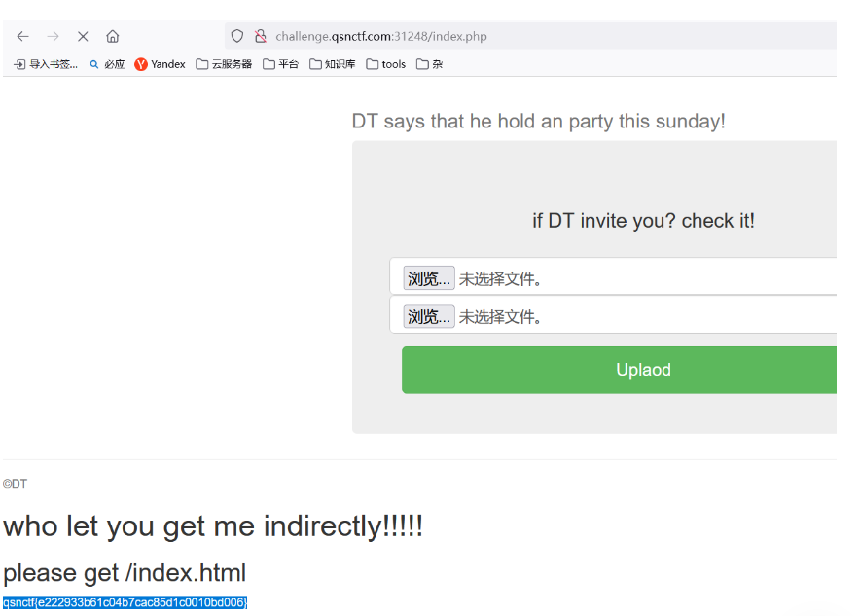The image size is (860, 616).
Task: Open the 必应 bookmark
Action: coord(107,64)
